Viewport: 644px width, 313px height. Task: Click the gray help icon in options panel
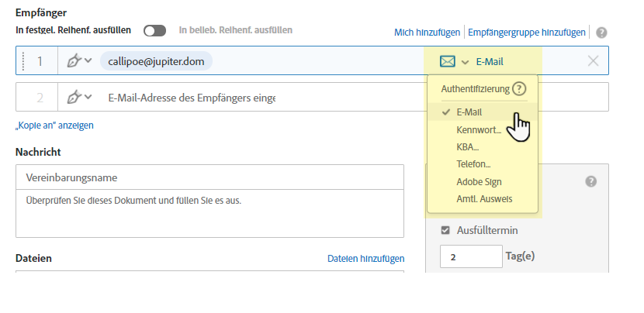coord(590,181)
